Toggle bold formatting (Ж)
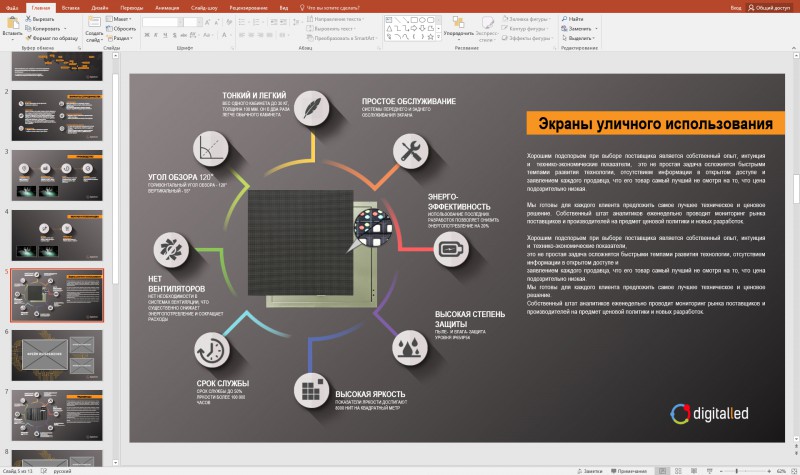Viewport: 800px width, 475px height. pos(147,35)
